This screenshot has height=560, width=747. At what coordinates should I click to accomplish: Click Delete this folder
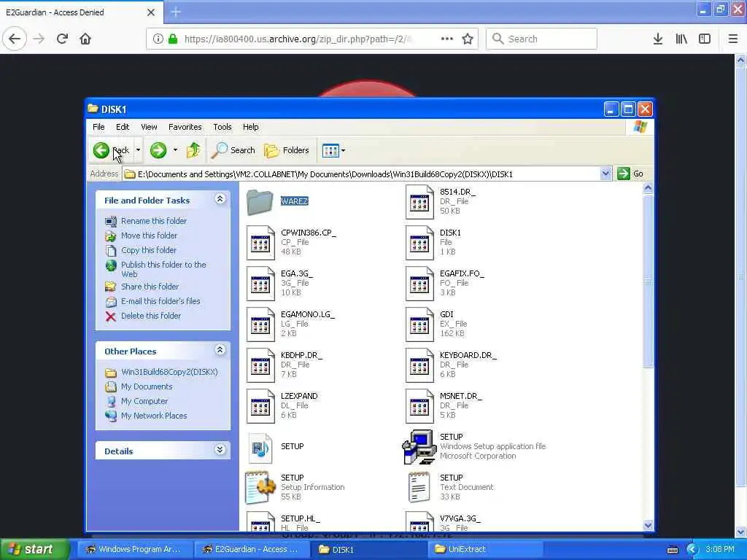[x=150, y=316]
